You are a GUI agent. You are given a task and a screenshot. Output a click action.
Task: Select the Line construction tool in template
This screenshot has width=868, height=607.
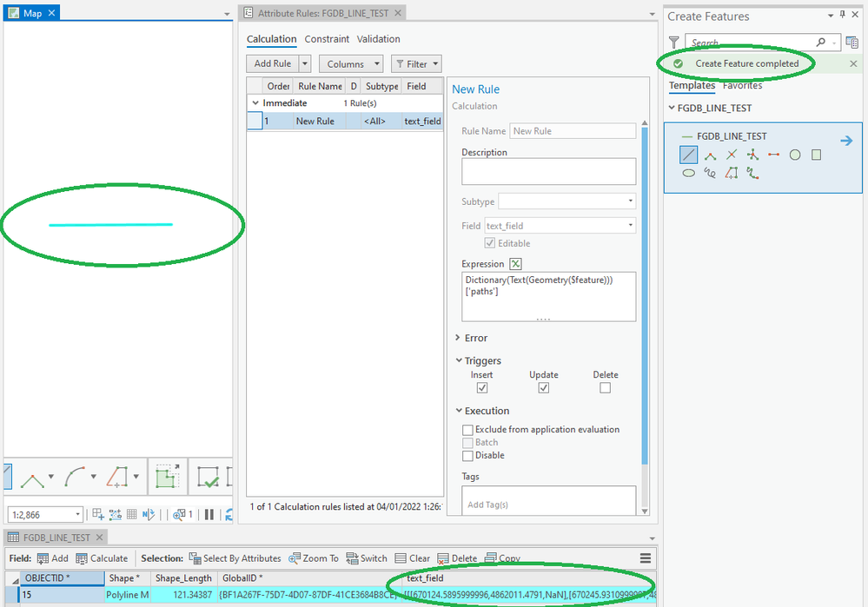click(688, 155)
